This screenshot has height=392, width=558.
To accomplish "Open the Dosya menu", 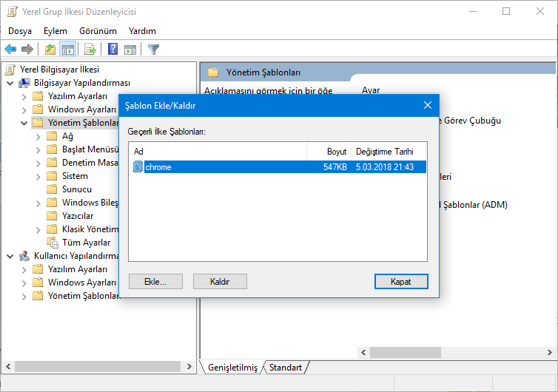I will tap(20, 31).
